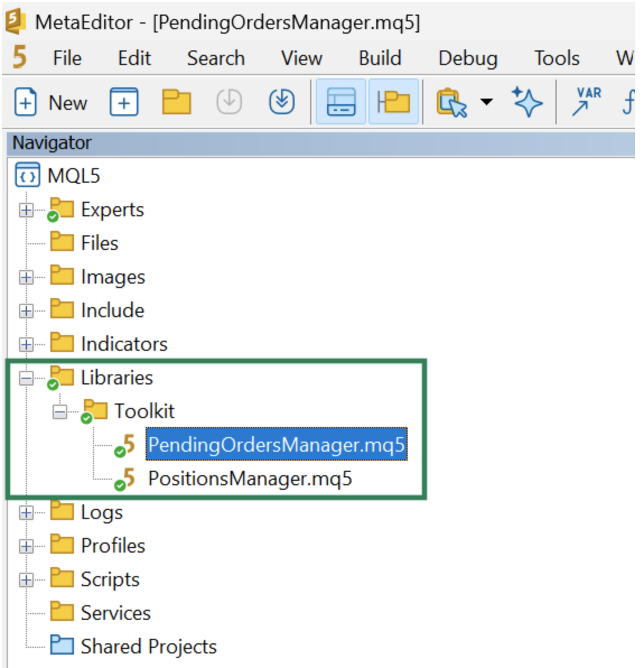
Task: Open the View menu
Action: [x=301, y=58]
